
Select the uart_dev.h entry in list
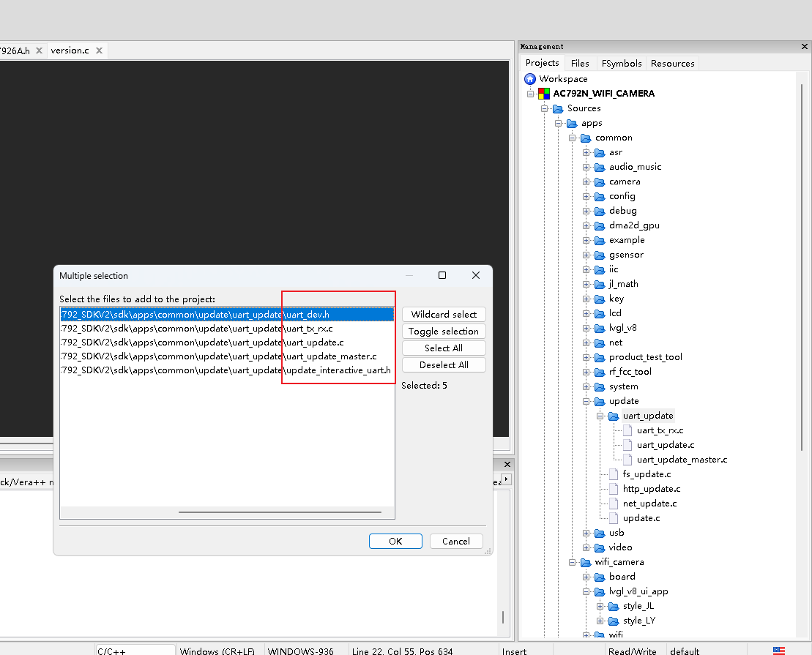227,314
